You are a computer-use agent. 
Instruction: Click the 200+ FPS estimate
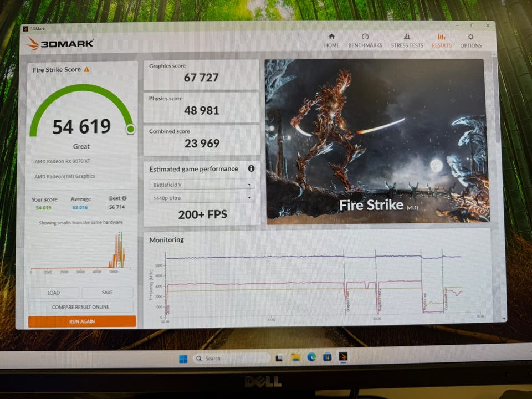pyautogui.click(x=203, y=214)
